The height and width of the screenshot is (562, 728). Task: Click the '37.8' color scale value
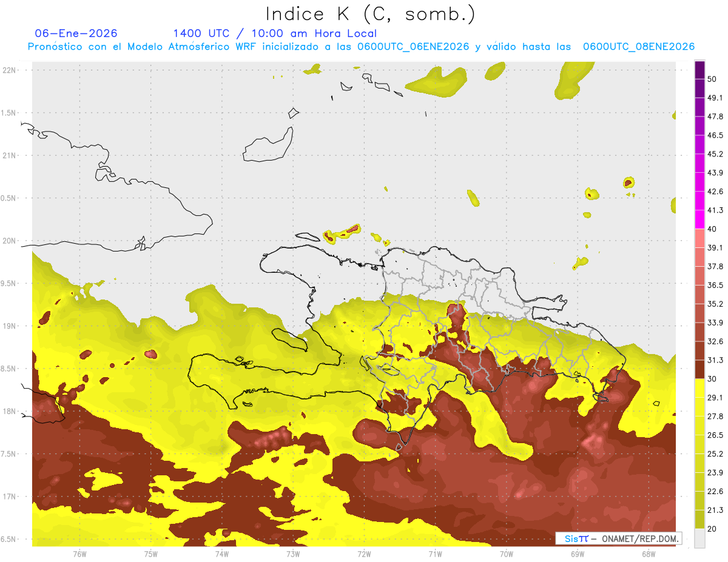click(x=715, y=266)
